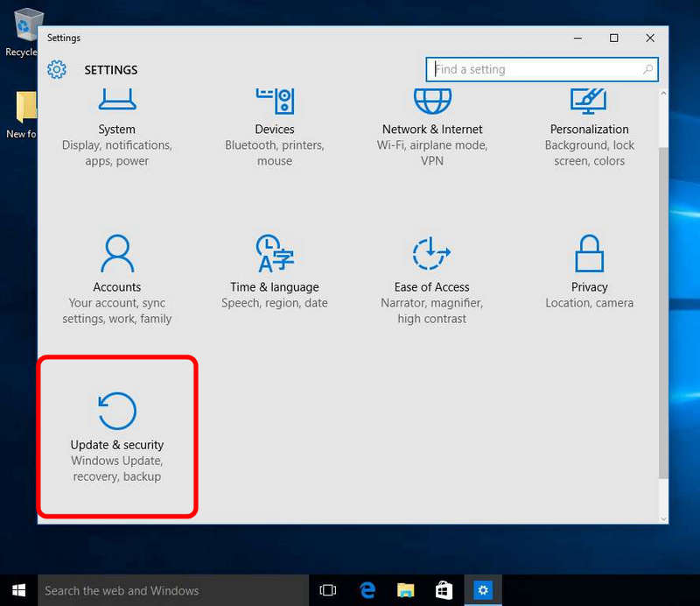Image resolution: width=700 pixels, height=606 pixels.
Task: Click the Accounts label
Action: point(117,287)
